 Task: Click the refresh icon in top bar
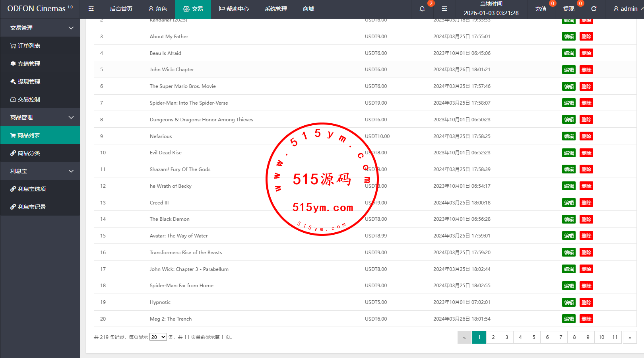pos(594,9)
